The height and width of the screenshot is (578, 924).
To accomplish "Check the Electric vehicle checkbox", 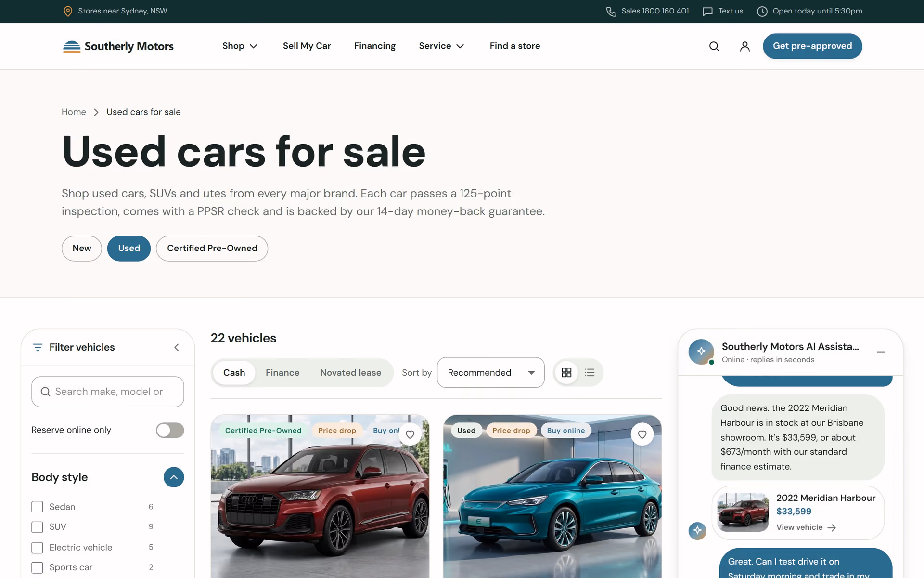I will click(x=37, y=548).
